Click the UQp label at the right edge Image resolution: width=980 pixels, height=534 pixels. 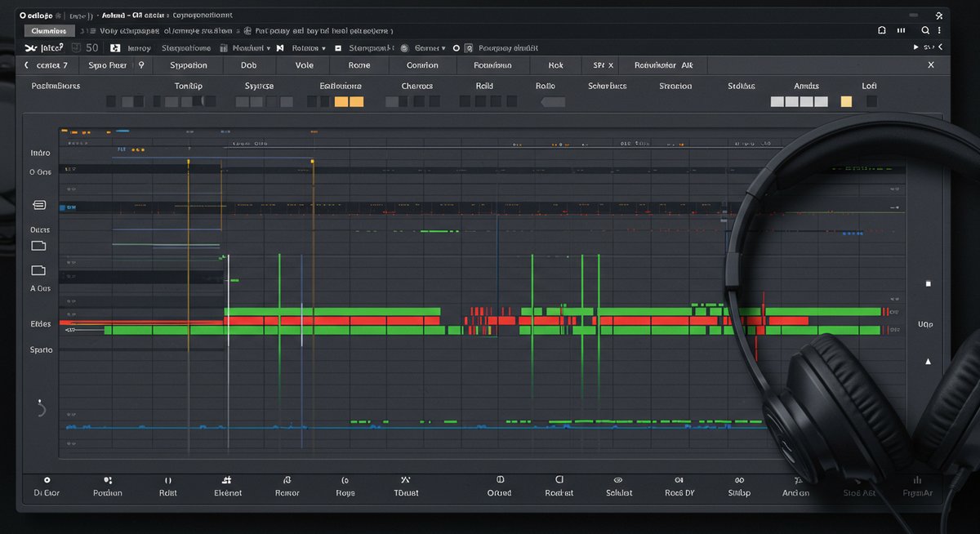(925, 324)
